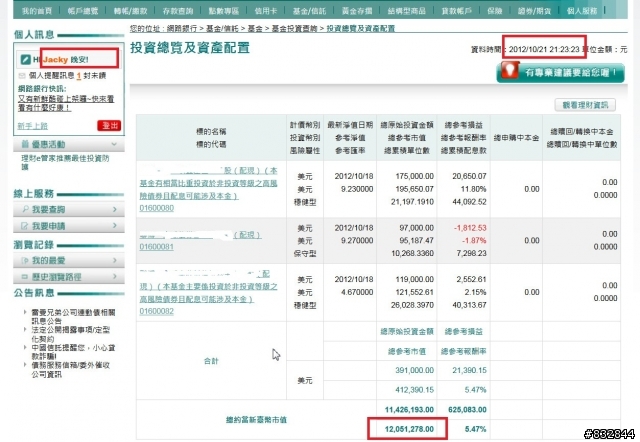Click the icon beside 我的最愛
Screen dimensions: 640x442
point(23,260)
